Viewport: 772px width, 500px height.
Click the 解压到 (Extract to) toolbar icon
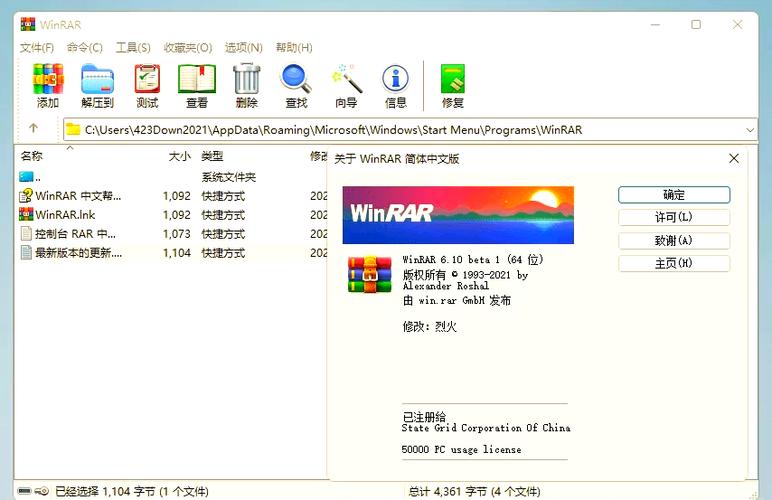coord(97,79)
